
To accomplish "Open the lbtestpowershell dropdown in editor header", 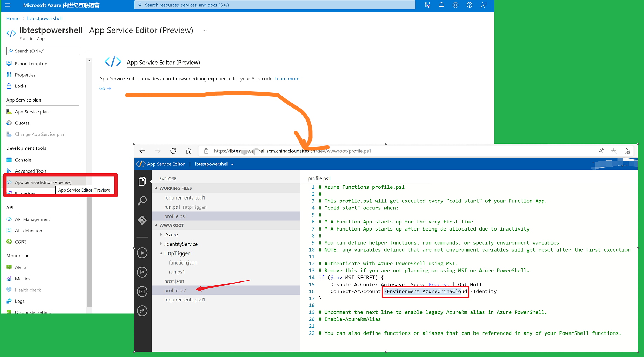I will point(214,164).
